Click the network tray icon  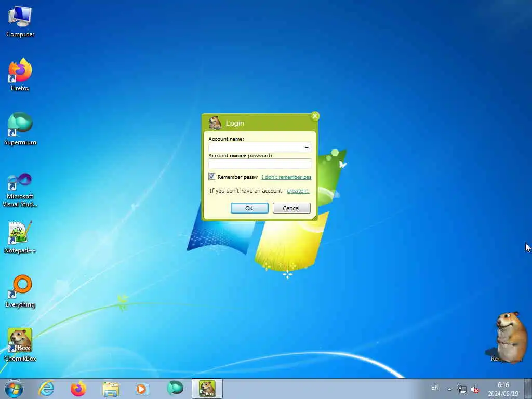pos(462,389)
